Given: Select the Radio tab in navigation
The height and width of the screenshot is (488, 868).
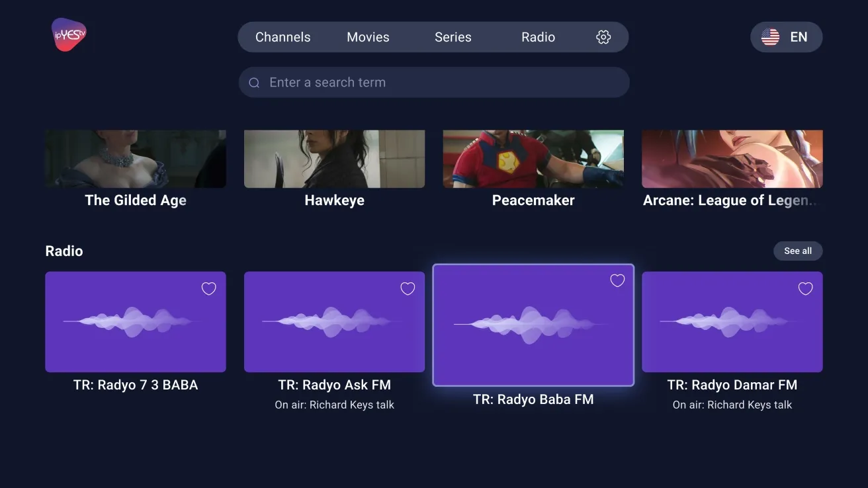Looking at the screenshot, I should click(x=538, y=37).
